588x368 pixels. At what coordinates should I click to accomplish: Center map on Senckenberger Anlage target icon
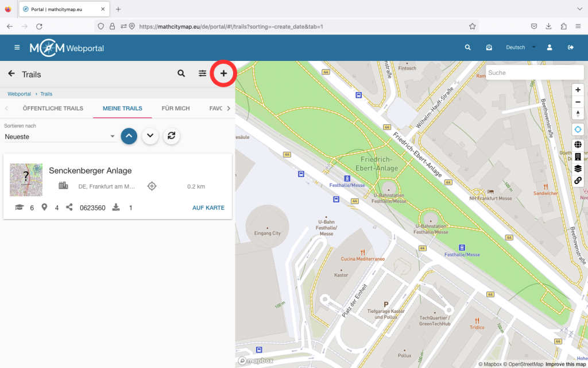pyautogui.click(x=152, y=186)
